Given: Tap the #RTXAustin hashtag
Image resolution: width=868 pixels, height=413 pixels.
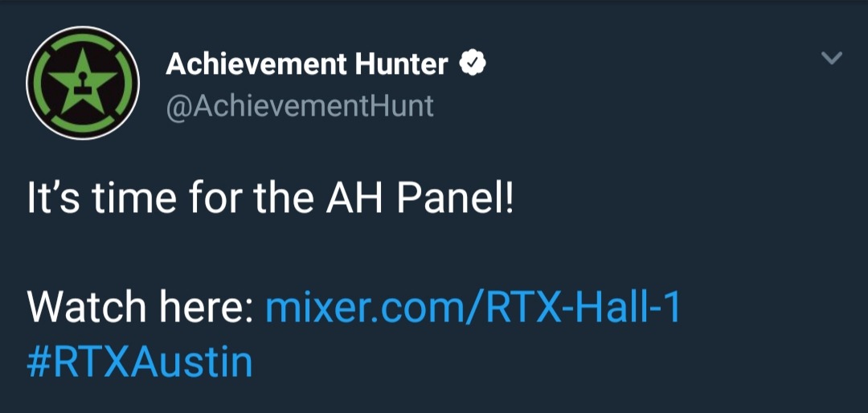Looking at the screenshot, I should (139, 362).
